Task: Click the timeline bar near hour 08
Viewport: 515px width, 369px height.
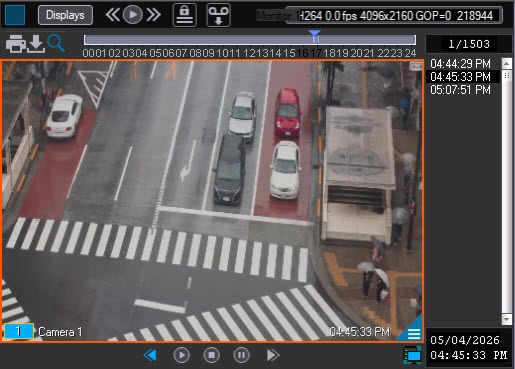Action: 196,40
